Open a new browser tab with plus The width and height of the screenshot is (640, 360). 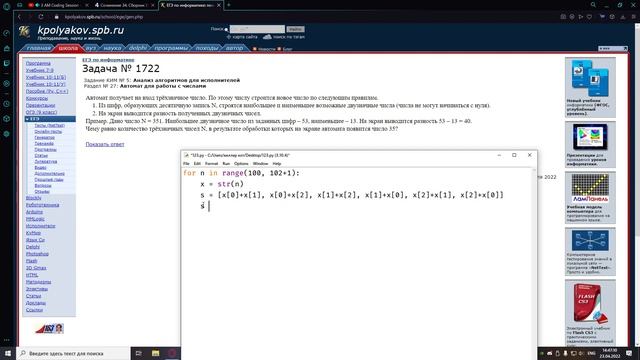(228, 5)
